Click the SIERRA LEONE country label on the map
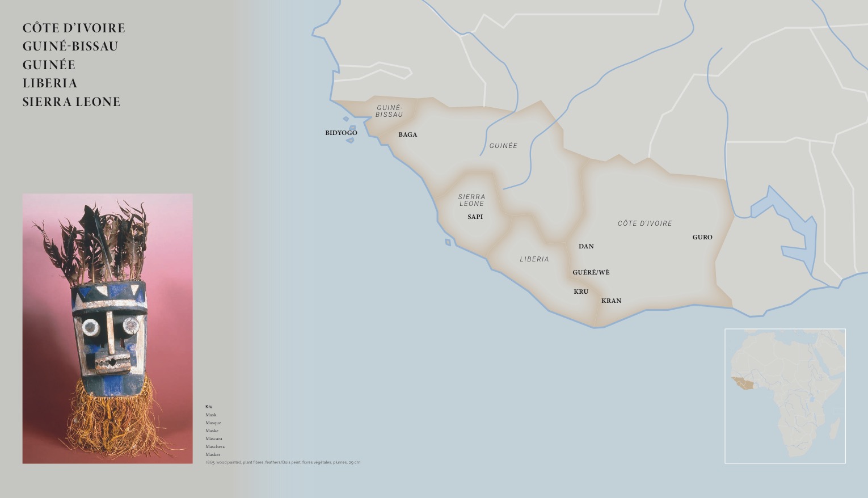Screen dimensions: 868x498 pyautogui.click(x=471, y=200)
